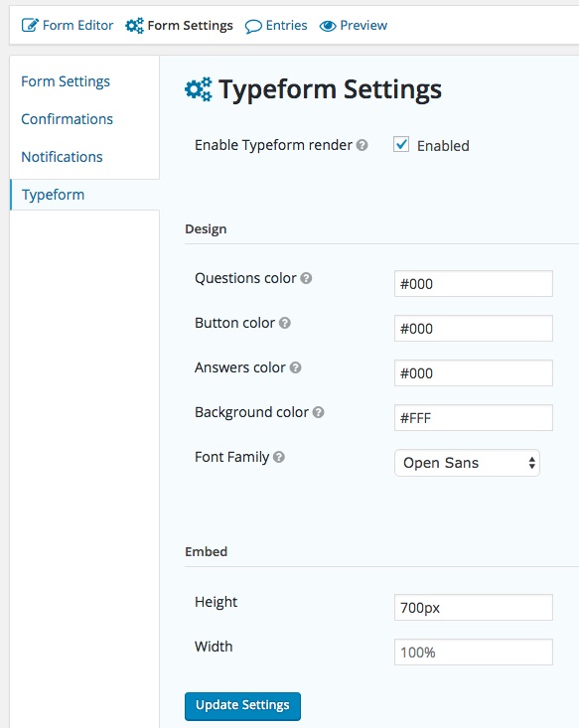Click the Entries speech bubble icon

(253, 27)
